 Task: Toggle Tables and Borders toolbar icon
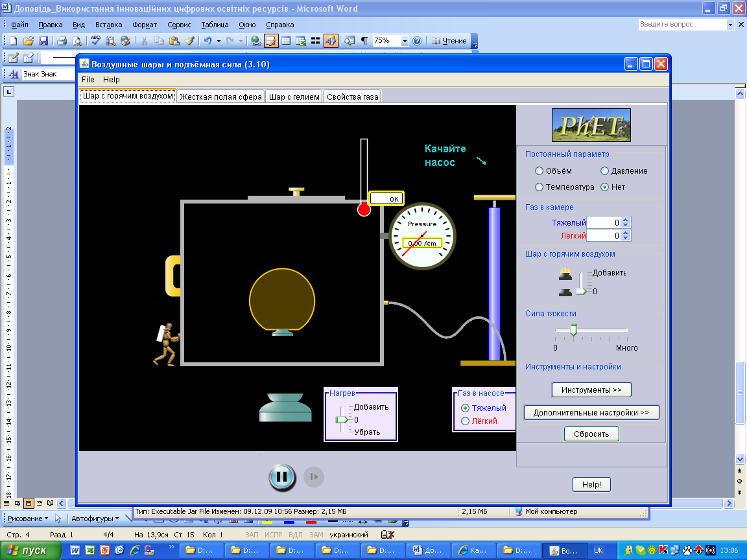point(270,41)
